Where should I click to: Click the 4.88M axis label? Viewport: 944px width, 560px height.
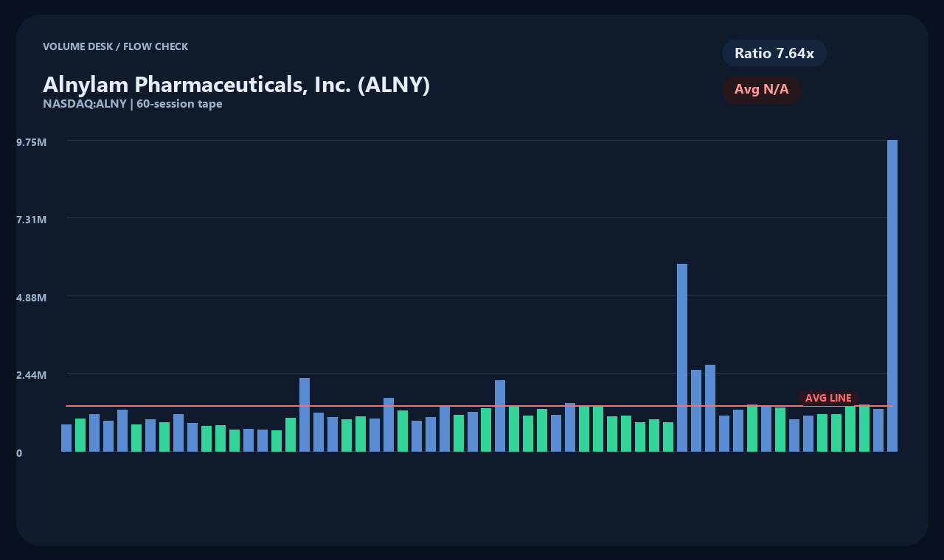click(x=32, y=298)
